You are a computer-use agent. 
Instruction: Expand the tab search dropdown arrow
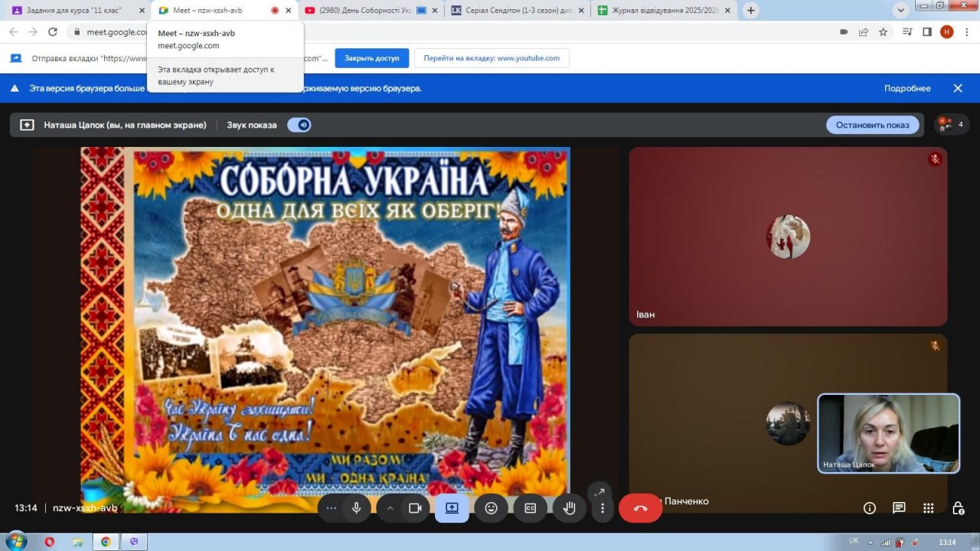(901, 10)
